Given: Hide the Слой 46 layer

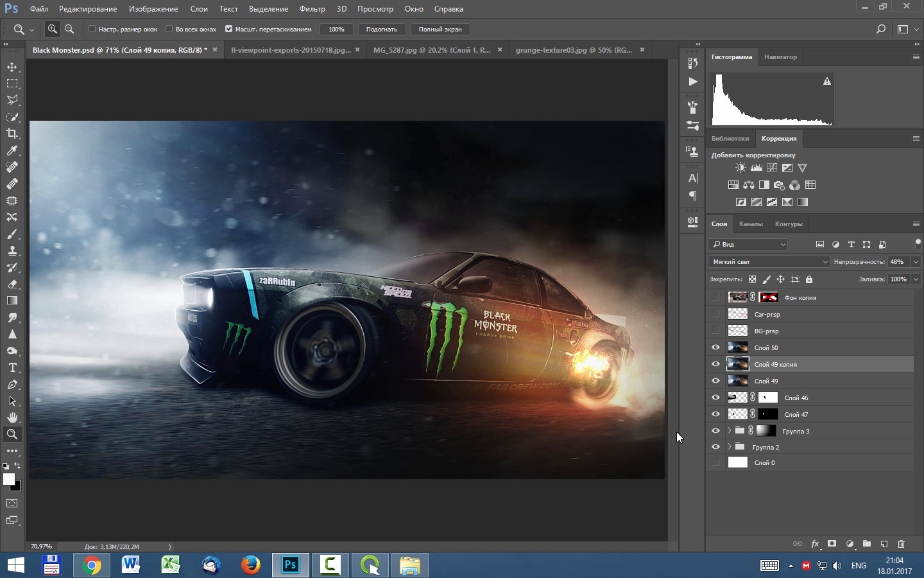Looking at the screenshot, I should click(x=715, y=398).
